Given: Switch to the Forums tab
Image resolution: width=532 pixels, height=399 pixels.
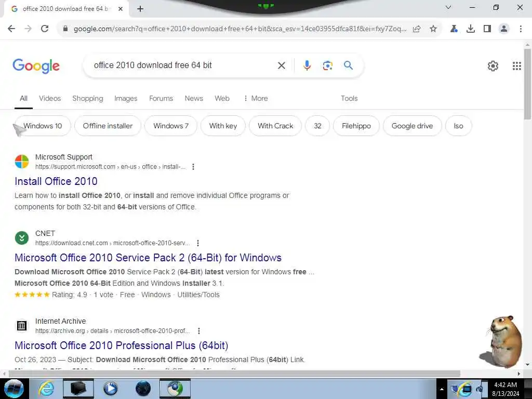Looking at the screenshot, I should coord(161,98).
